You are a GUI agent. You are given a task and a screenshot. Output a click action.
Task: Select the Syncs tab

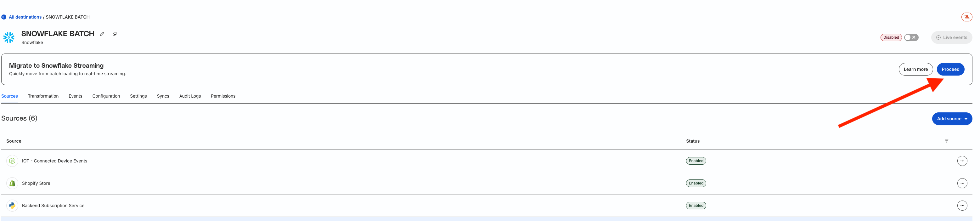point(163,96)
